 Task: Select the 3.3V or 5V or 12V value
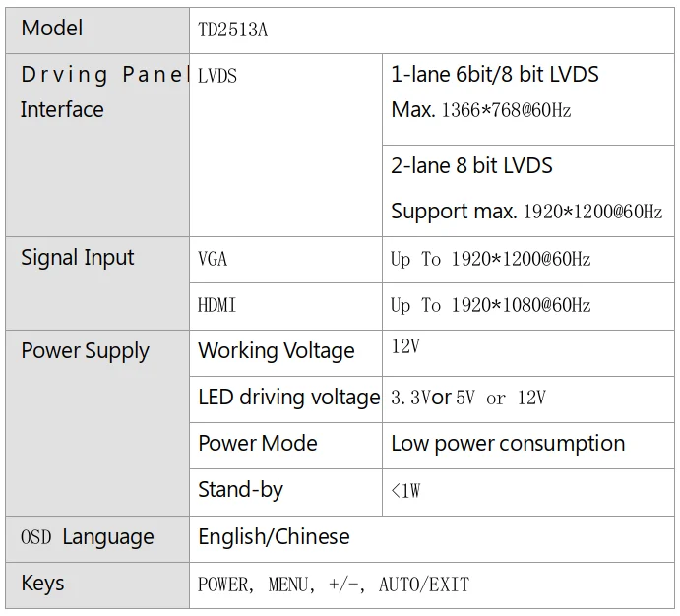(x=468, y=398)
